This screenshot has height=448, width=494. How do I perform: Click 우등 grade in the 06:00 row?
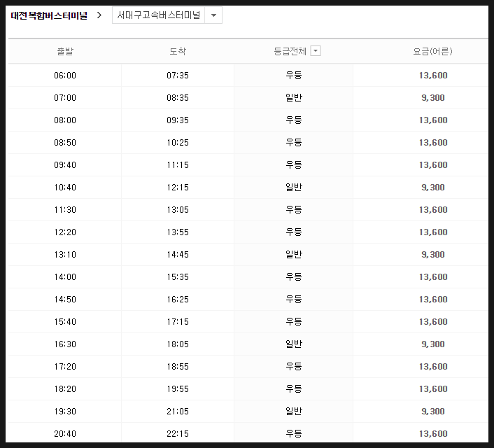pyautogui.click(x=294, y=75)
